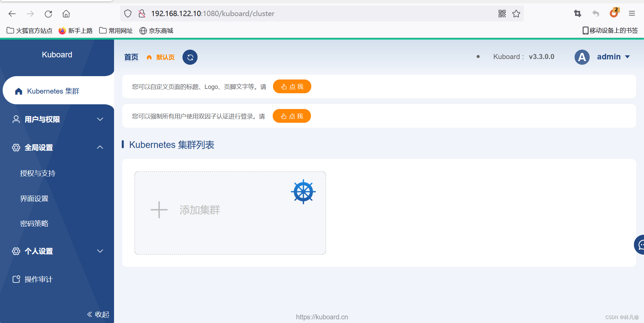Click the Kuboard refresh circular button
The width and height of the screenshot is (644, 323).
190,57
